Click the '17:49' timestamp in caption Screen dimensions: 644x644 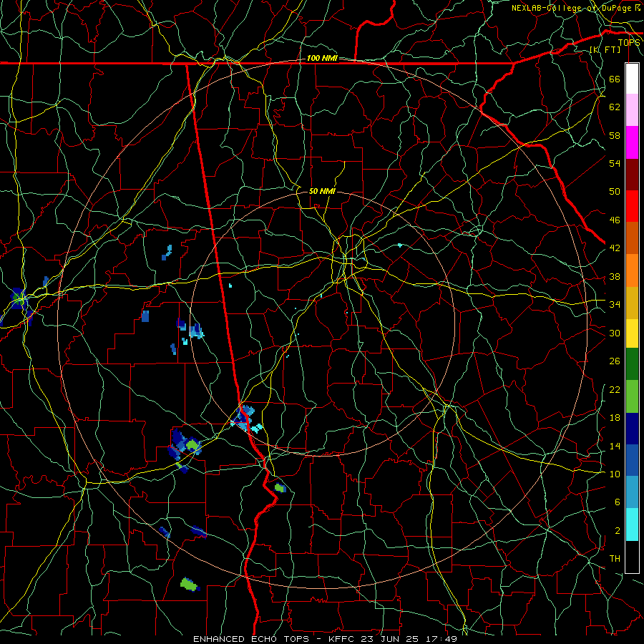440,639
